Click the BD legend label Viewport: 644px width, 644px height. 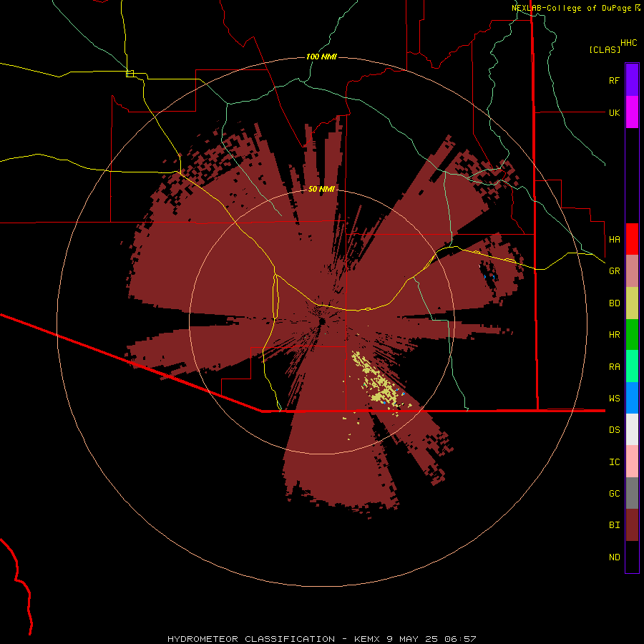coord(614,303)
